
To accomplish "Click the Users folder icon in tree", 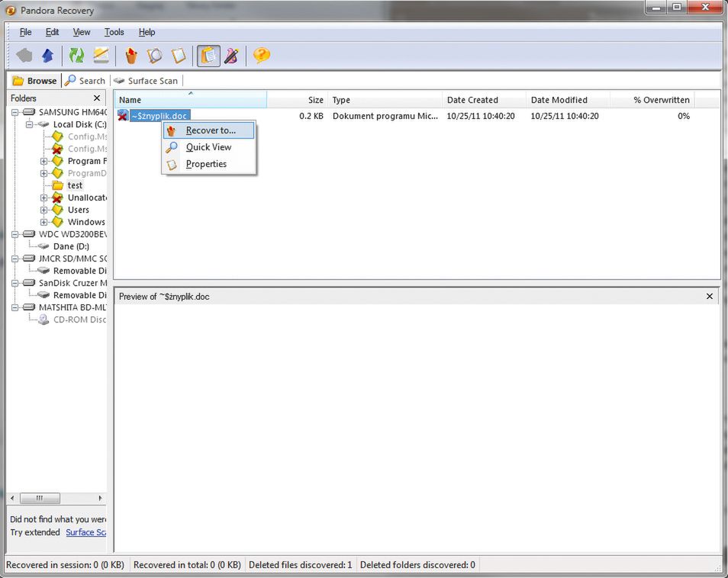I will [57, 210].
